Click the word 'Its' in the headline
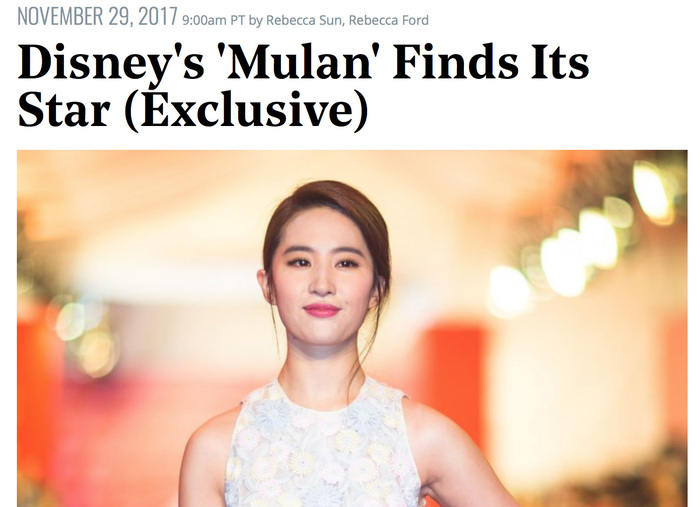 560,62
